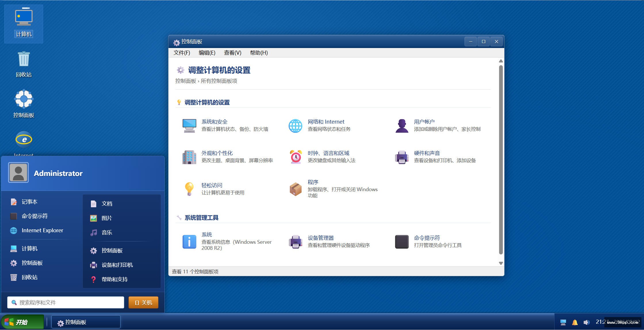
Task: Open 外观和个性化 building icon
Action: (189, 157)
